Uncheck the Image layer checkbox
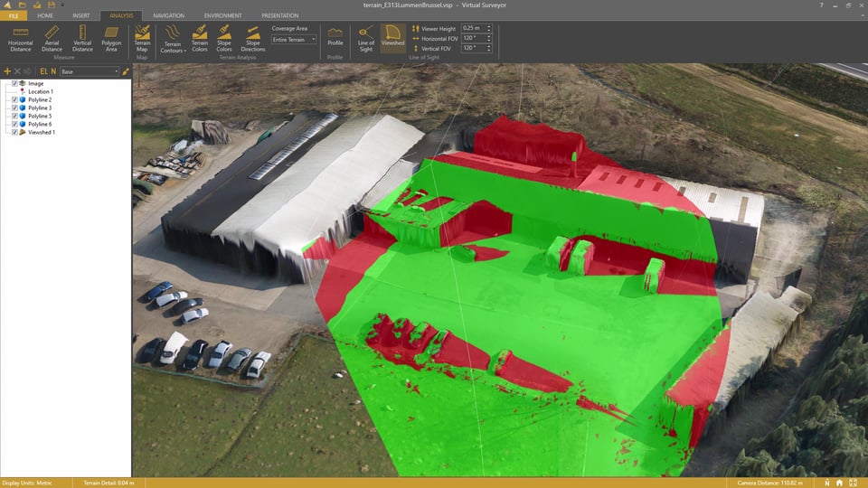868x488 pixels. (14, 83)
